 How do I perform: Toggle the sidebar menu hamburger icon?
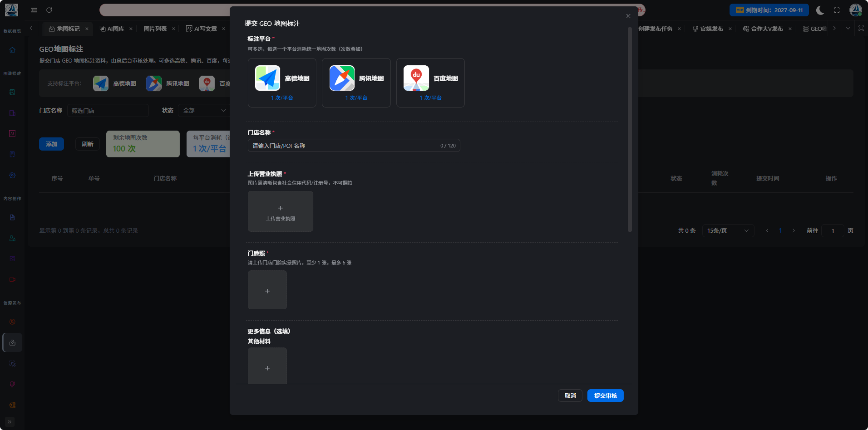pyautogui.click(x=34, y=10)
